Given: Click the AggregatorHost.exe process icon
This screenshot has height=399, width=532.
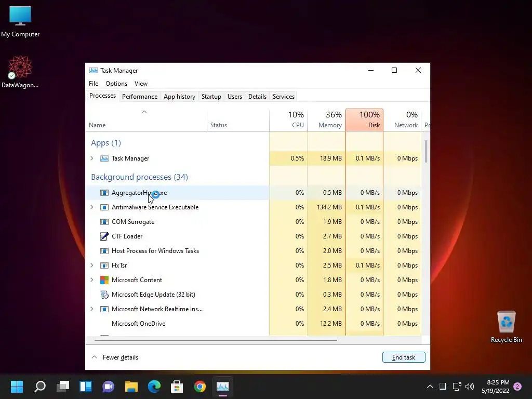Looking at the screenshot, I should click(104, 193).
